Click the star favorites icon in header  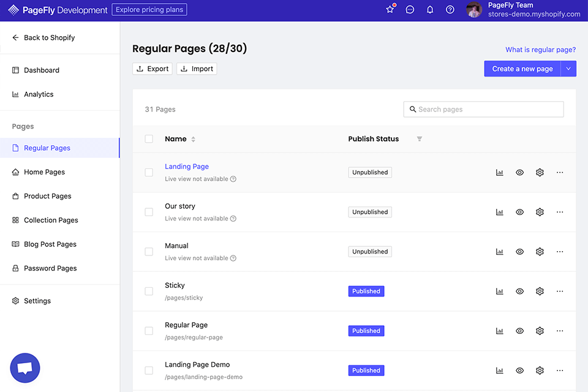tap(390, 9)
